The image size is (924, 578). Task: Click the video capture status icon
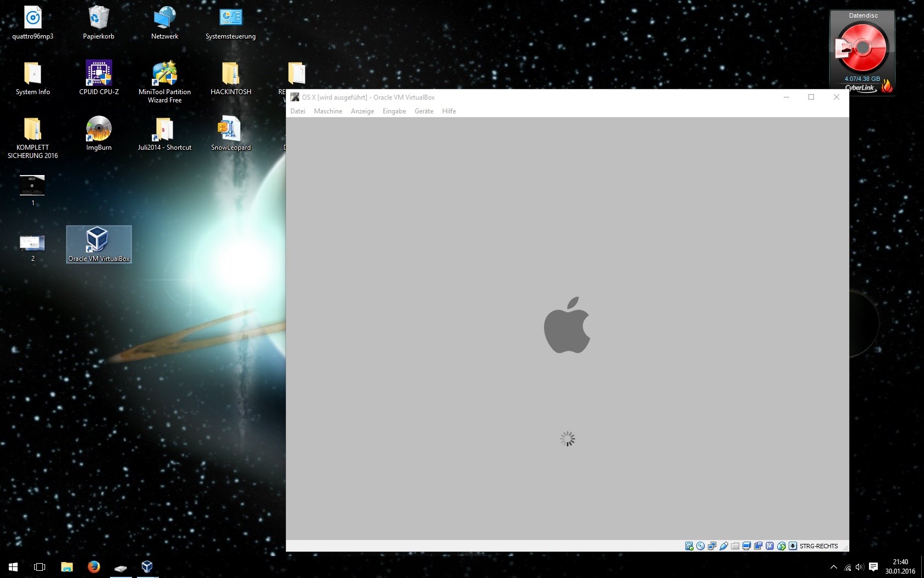[x=758, y=546]
